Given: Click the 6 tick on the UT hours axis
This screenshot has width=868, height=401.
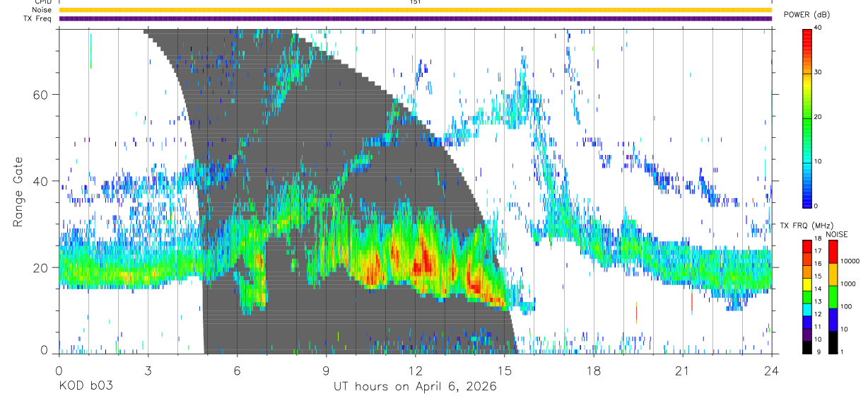Looking at the screenshot, I should click(237, 370).
